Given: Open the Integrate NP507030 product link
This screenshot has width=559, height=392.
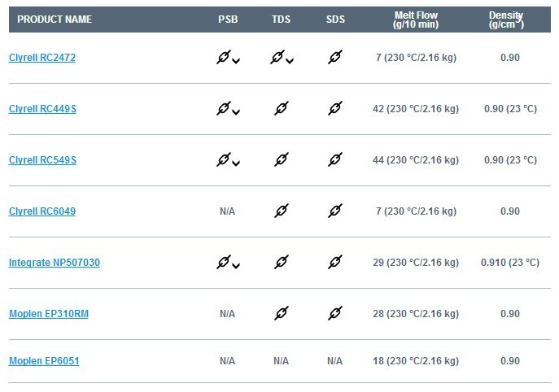Looking at the screenshot, I should [x=55, y=263].
